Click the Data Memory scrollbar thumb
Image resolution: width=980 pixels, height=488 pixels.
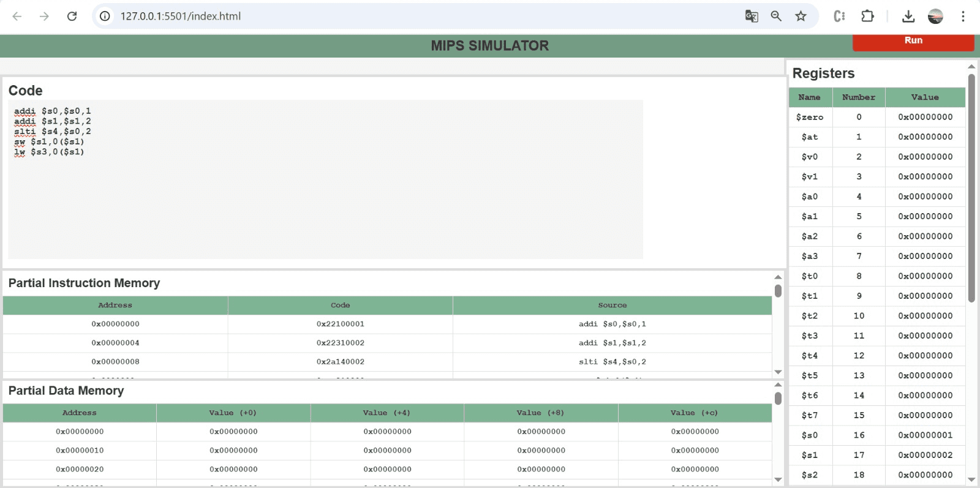pyautogui.click(x=778, y=399)
